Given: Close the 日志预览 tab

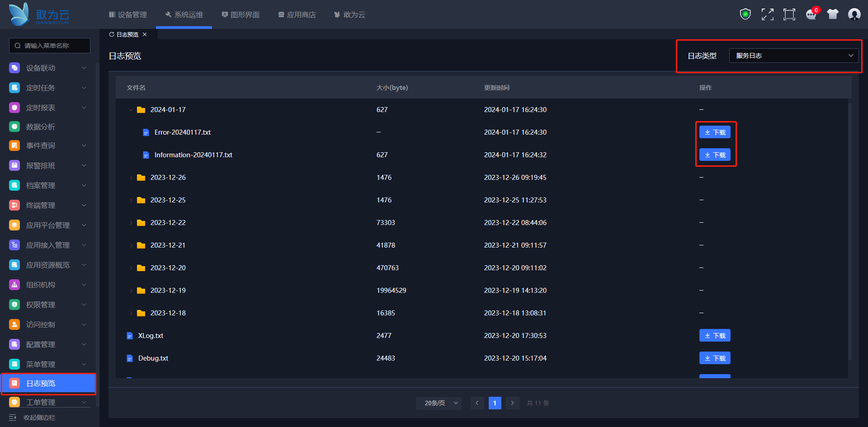Looking at the screenshot, I should [x=145, y=34].
